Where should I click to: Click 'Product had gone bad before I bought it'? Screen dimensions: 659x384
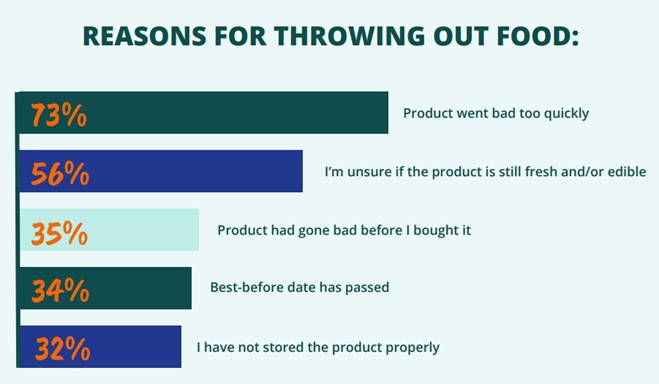[x=344, y=230]
